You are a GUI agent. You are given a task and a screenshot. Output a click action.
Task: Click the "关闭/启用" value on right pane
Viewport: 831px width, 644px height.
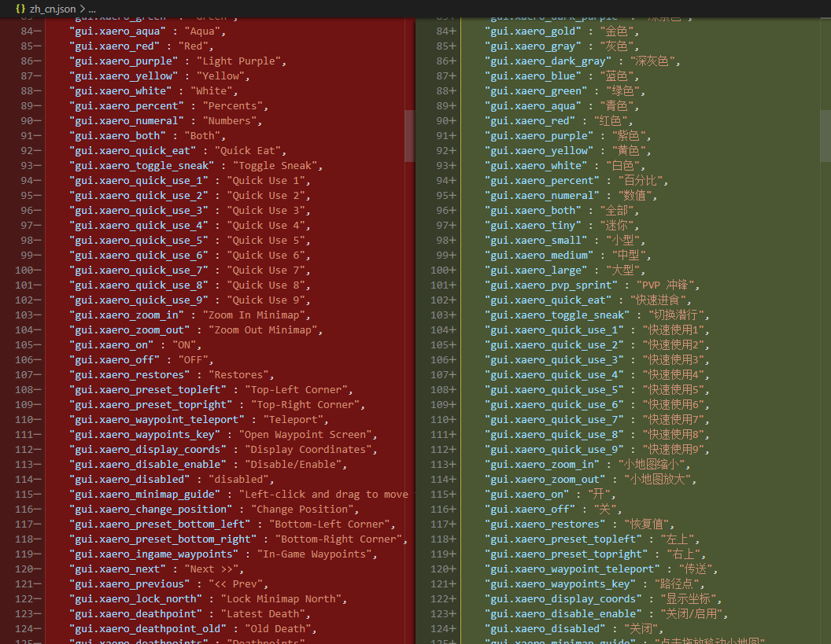(691, 614)
